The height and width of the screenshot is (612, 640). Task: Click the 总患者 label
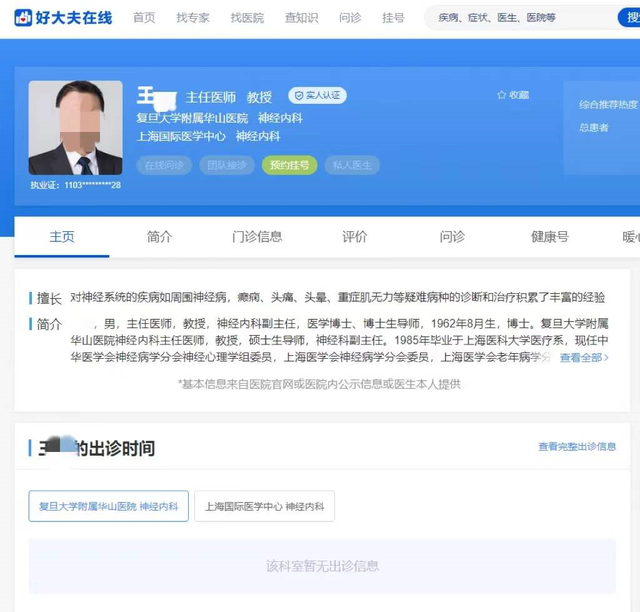point(593,128)
